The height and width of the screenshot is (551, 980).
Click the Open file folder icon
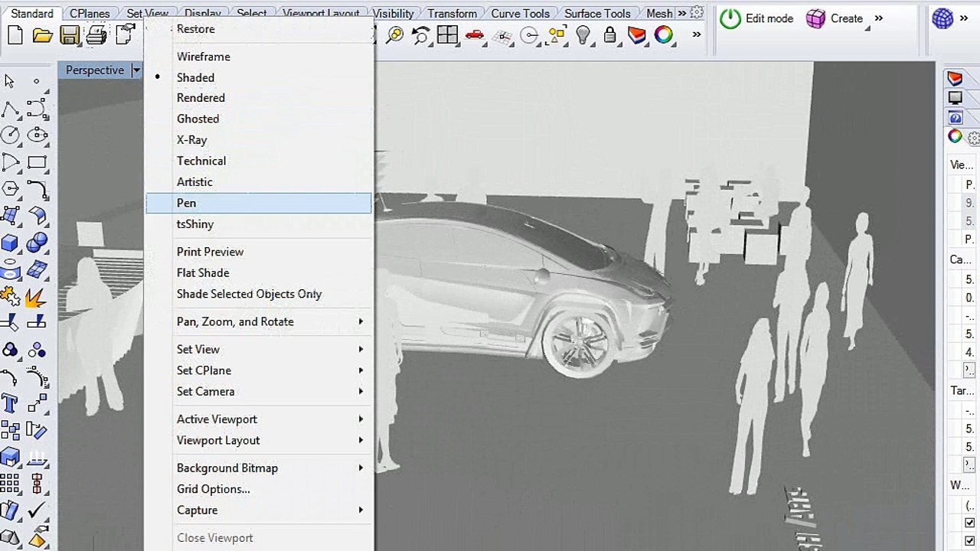pyautogui.click(x=42, y=35)
